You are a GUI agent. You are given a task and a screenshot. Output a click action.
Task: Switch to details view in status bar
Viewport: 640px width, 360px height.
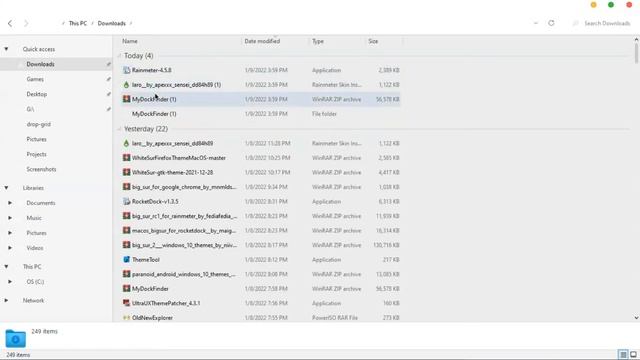623,354
